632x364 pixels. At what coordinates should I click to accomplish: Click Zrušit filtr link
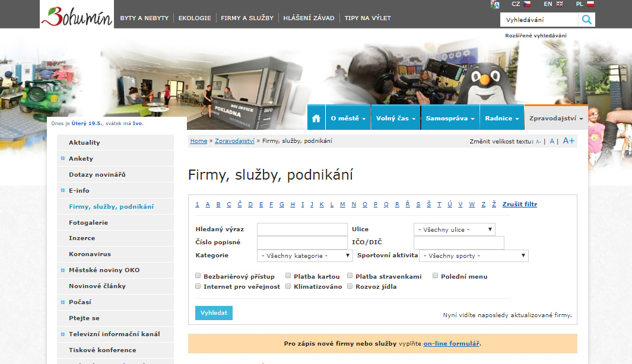click(520, 205)
